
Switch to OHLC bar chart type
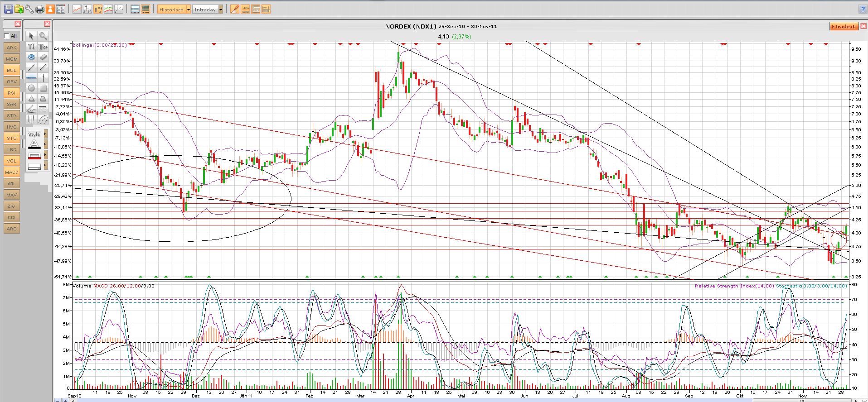[87, 9]
